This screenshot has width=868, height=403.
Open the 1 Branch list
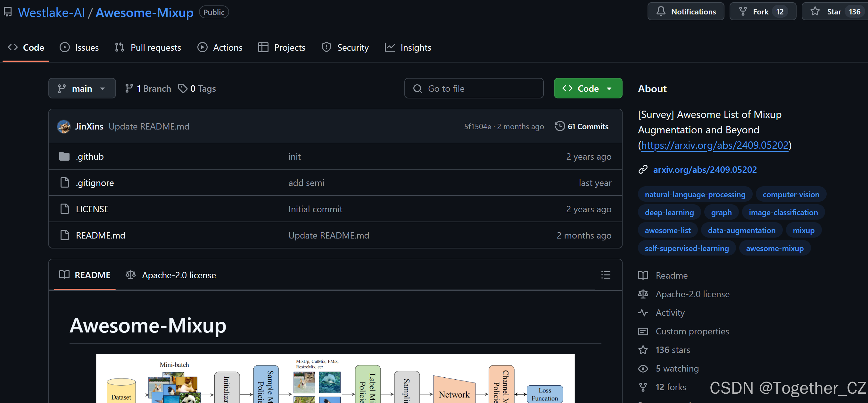coord(148,88)
